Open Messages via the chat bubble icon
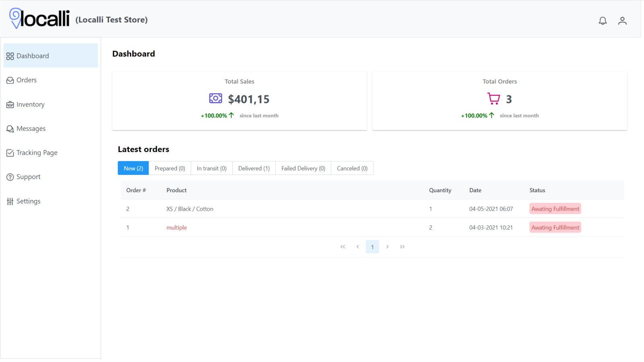Viewport: 644px width, 362px height. [x=10, y=128]
